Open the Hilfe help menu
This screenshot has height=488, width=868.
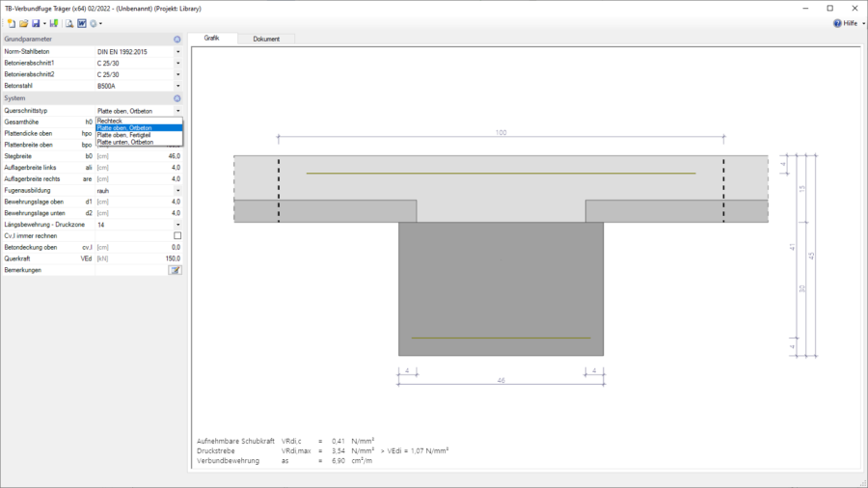(845, 23)
